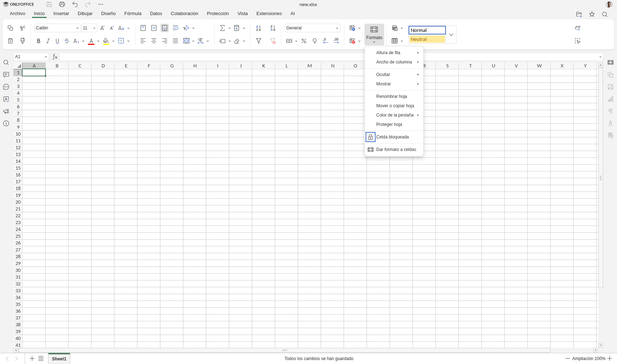
Task: Clear the filter with the Remove filter icon
Action: [273, 41]
